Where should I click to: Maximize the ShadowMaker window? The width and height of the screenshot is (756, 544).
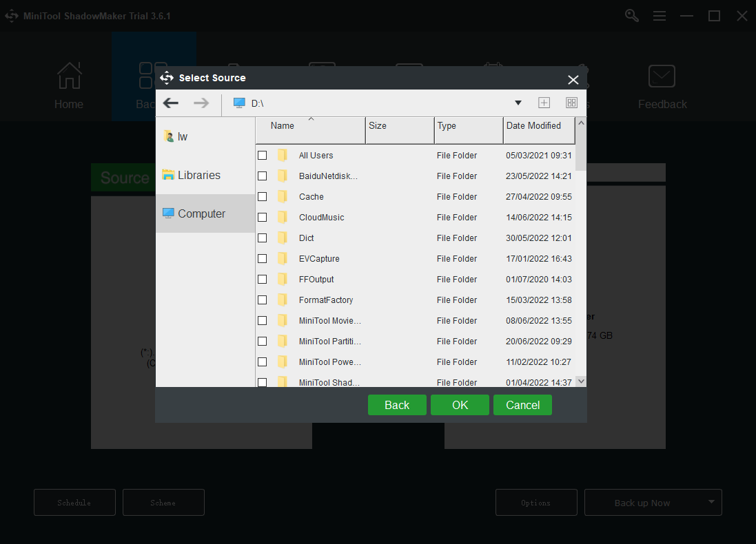click(x=714, y=16)
